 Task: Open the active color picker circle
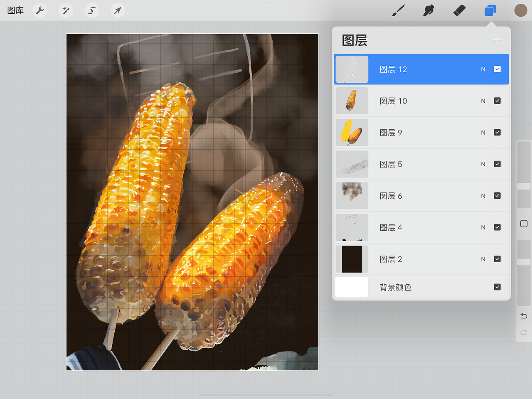click(521, 10)
